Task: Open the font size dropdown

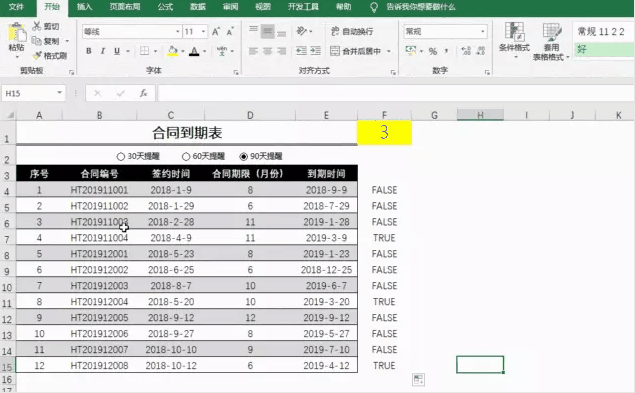Action: [x=203, y=32]
